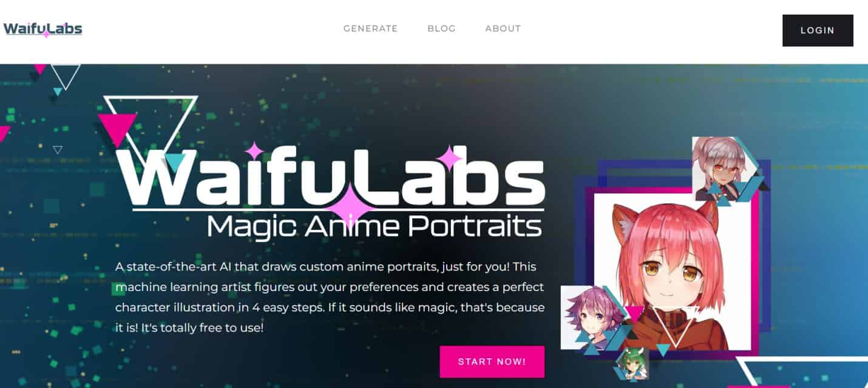
Task: Click the WaifuLabs logo in header
Action: 42,29
